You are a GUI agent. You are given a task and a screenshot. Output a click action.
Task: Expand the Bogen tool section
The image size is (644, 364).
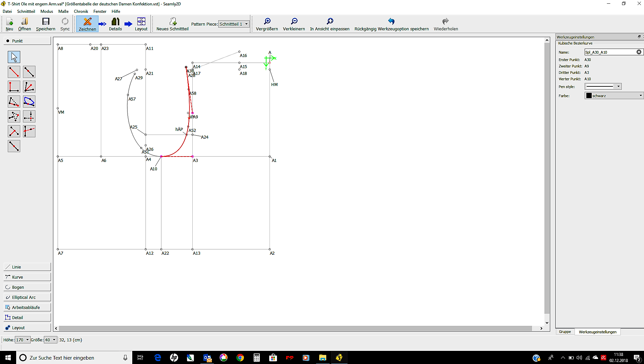coord(27,287)
